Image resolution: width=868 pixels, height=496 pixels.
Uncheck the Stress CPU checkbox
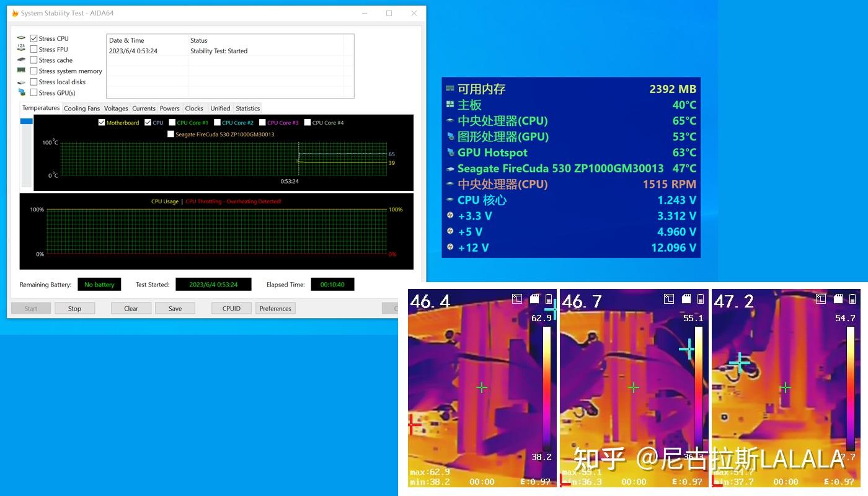point(34,38)
